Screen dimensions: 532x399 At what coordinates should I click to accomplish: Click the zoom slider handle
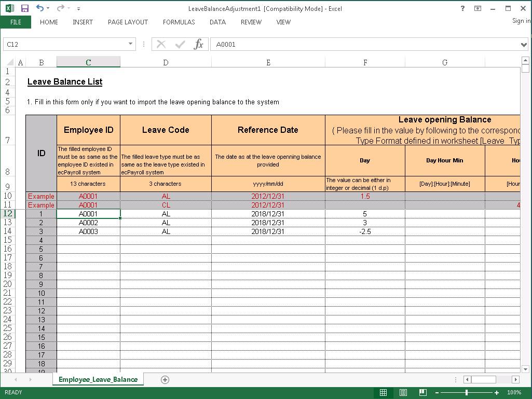(x=467, y=393)
